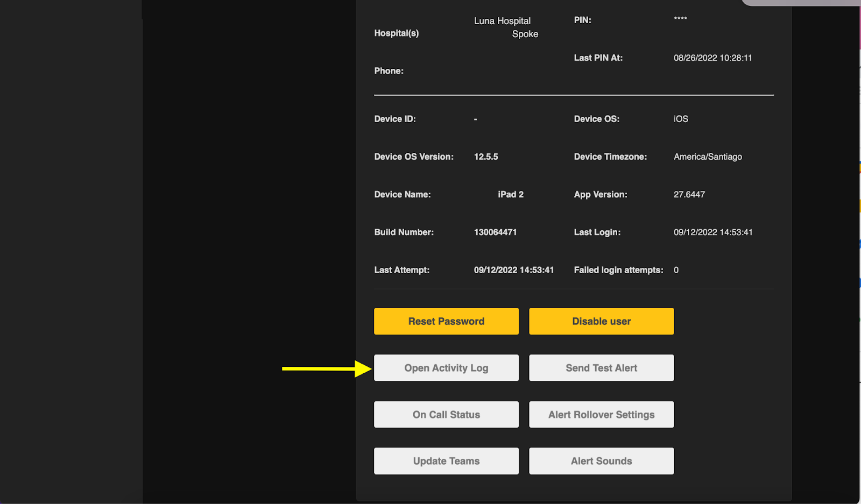Click the Failed login attempts value 0
The width and height of the screenshot is (861, 504).
click(x=676, y=270)
